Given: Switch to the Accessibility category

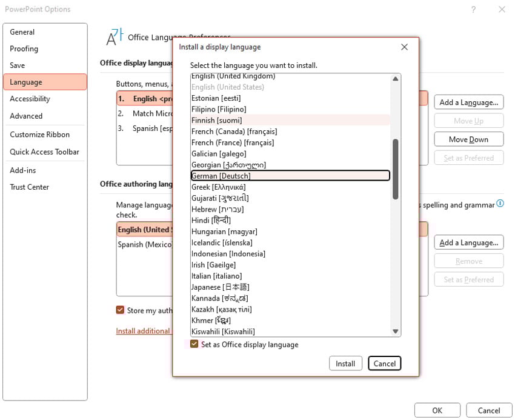Looking at the screenshot, I should coord(30,99).
